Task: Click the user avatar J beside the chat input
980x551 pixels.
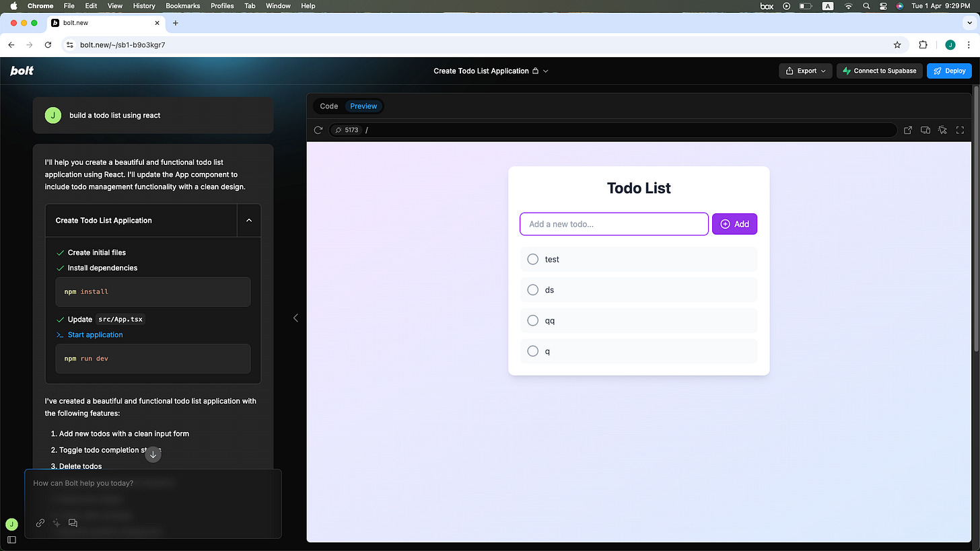Action: (x=11, y=524)
